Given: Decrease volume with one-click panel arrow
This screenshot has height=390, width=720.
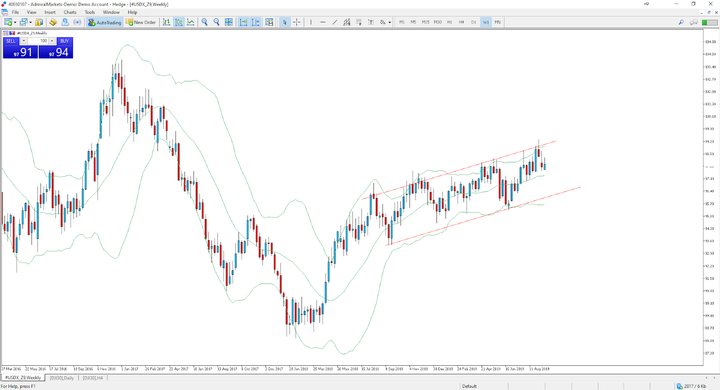Looking at the screenshot, I should click(x=24, y=41).
